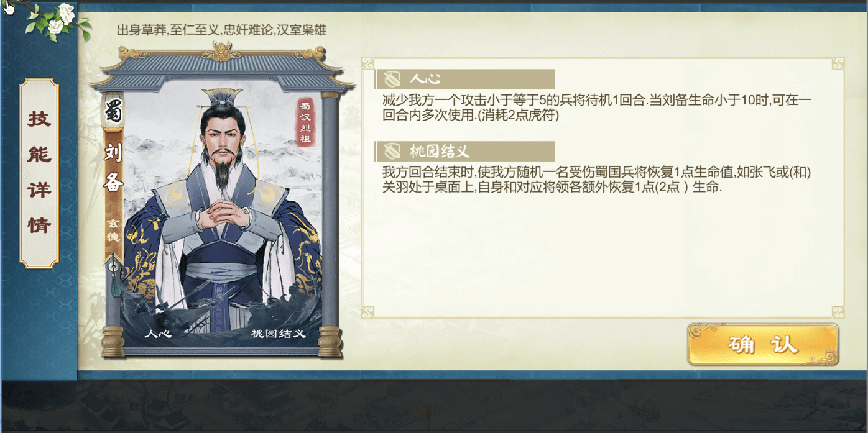Viewport: 868px width, 433px height.
Task: Open the 技能详情 side tab
Action: click(x=39, y=173)
